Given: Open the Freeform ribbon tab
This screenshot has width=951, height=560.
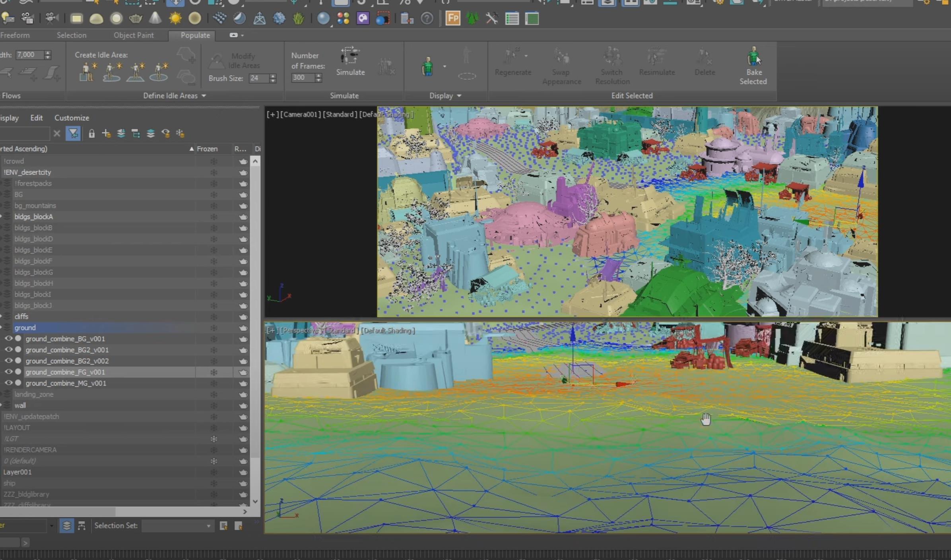Looking at the screenshot, I should click(x=14, y=35).
